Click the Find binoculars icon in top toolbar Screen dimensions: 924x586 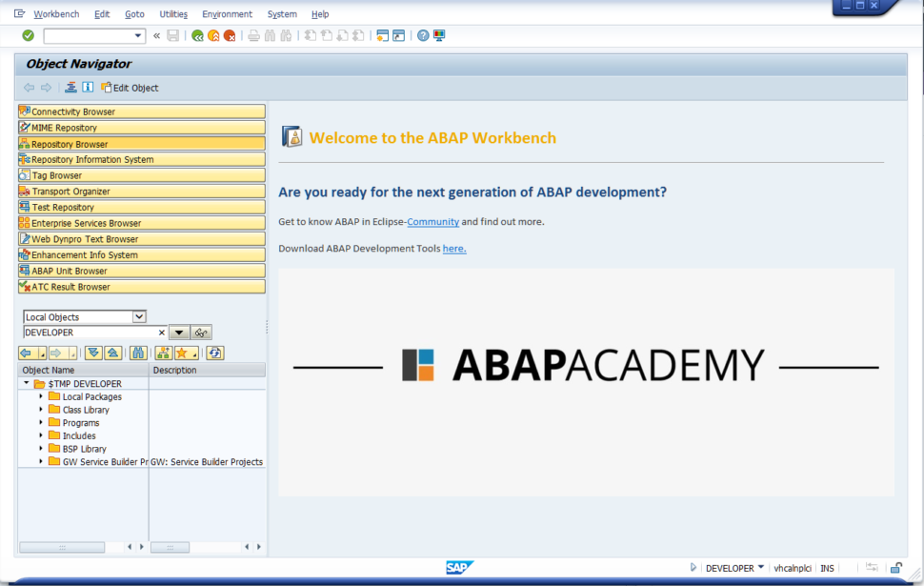[x=270, y=36]
